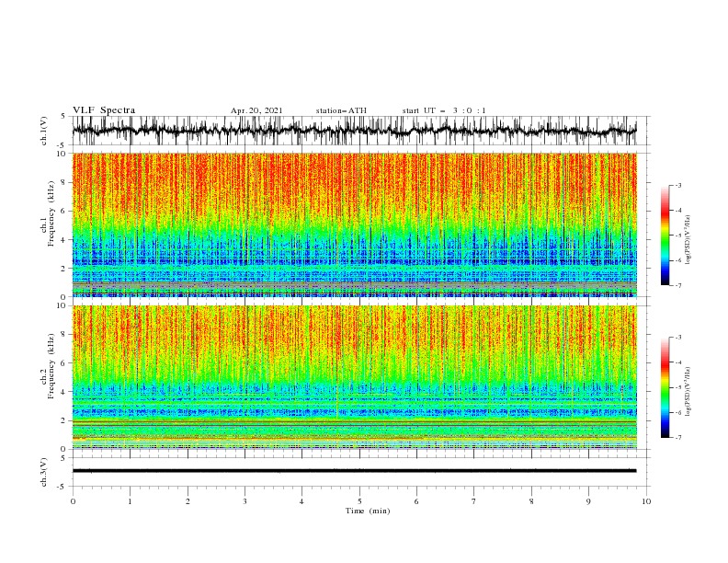728x563 pixels.
Task: Click the ch.3 flat trace line
Action: click(354, 471)
